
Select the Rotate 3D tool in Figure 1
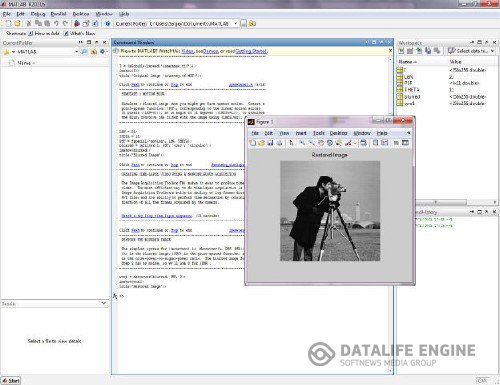click(330, 143)
